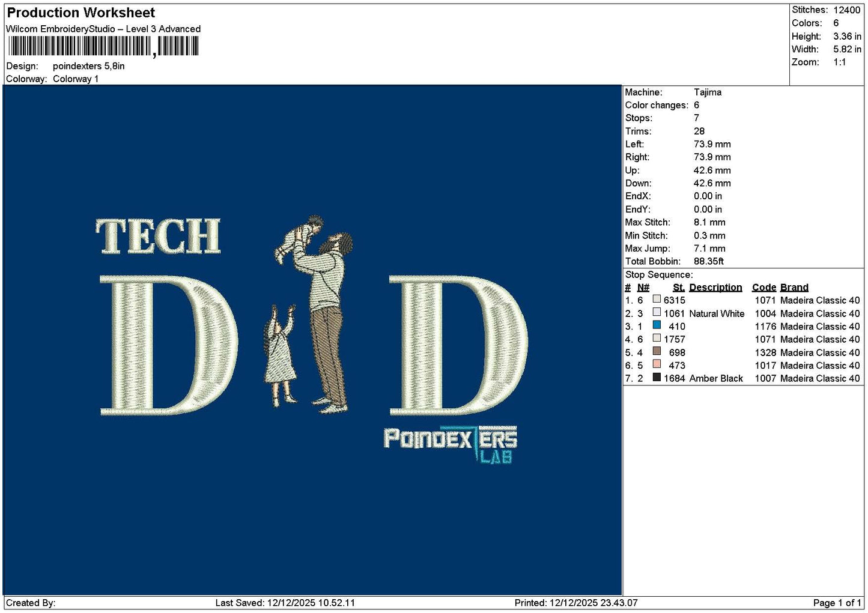The image size is (868, 613).
Task: Click the 'Amber Black' description
Action: pyautogui.click(x=716, y=378)
